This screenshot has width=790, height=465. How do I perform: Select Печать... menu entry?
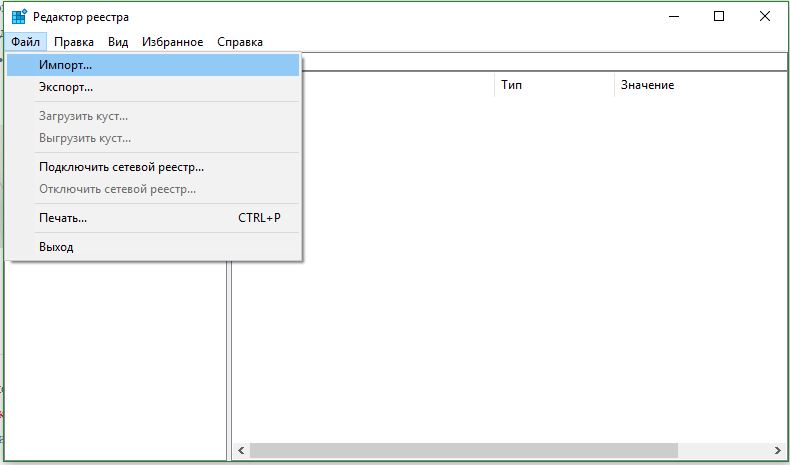pos(153,218)
